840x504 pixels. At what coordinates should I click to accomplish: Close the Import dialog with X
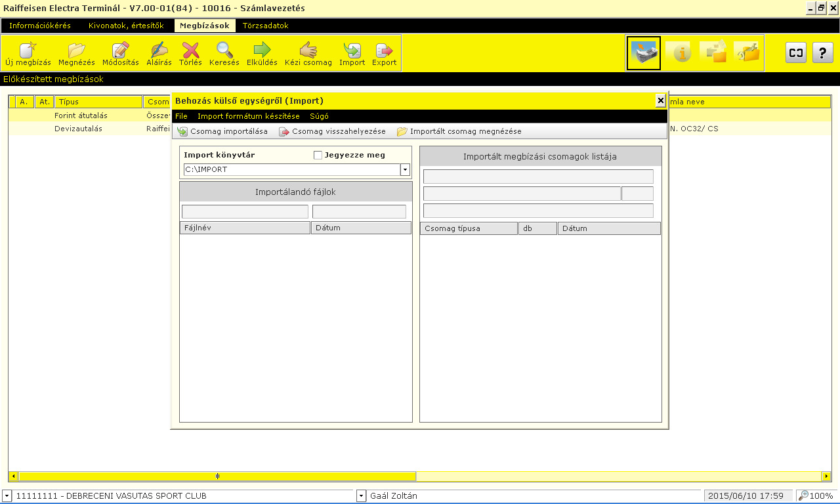(661, 100)
